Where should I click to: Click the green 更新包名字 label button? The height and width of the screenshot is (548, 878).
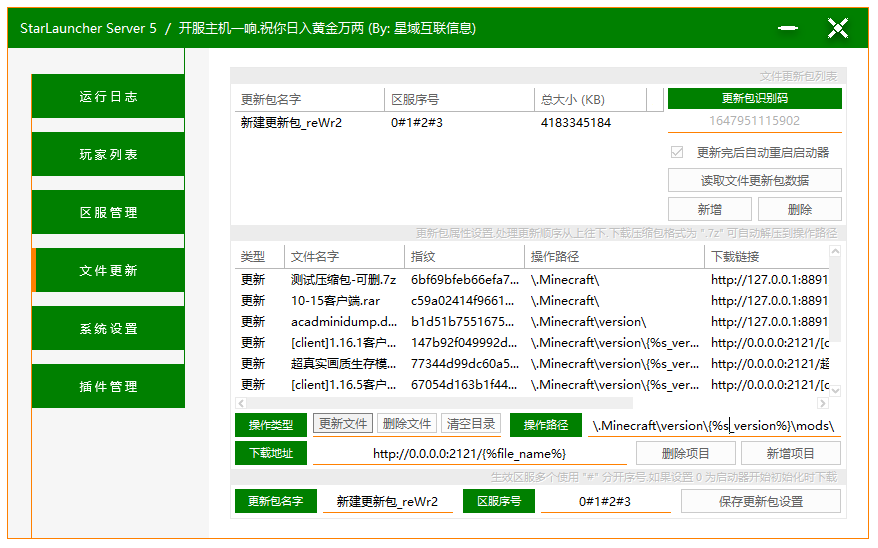pos(275,501)
